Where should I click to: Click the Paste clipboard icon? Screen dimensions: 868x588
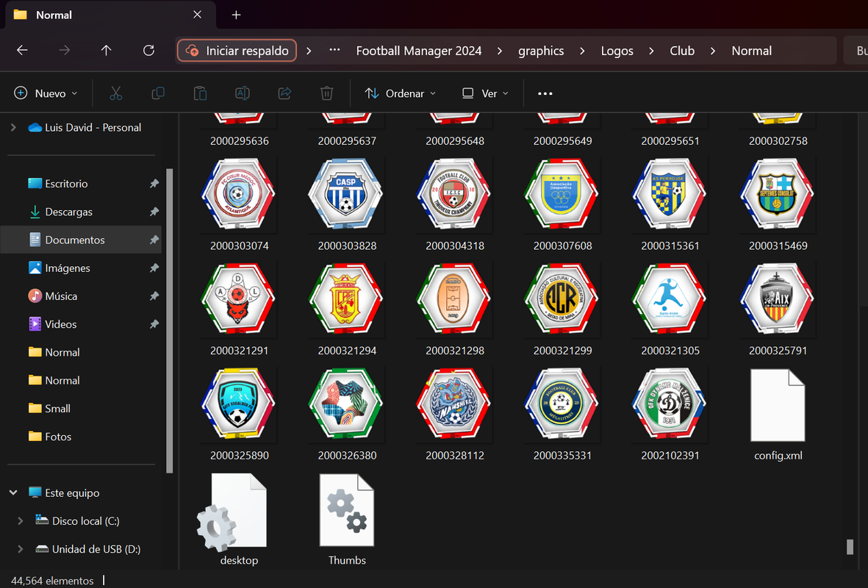click(200, 93)
